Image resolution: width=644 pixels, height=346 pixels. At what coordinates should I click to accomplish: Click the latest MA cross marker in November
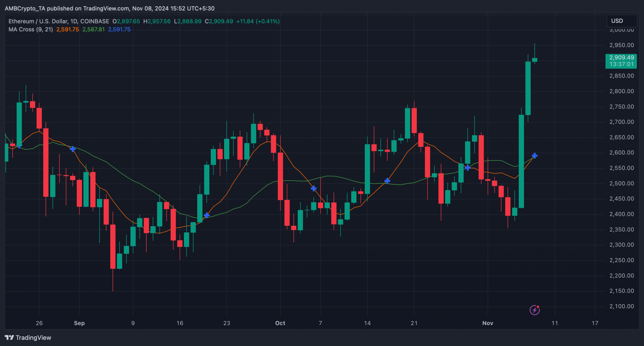point(535,156)
